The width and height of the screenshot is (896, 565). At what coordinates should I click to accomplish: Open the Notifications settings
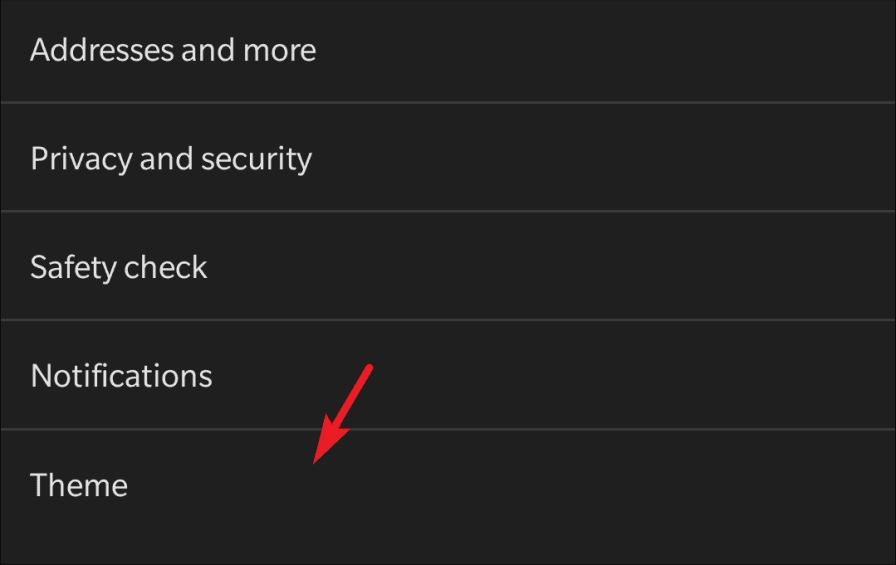pyautogui.click(x=121, y=376)
